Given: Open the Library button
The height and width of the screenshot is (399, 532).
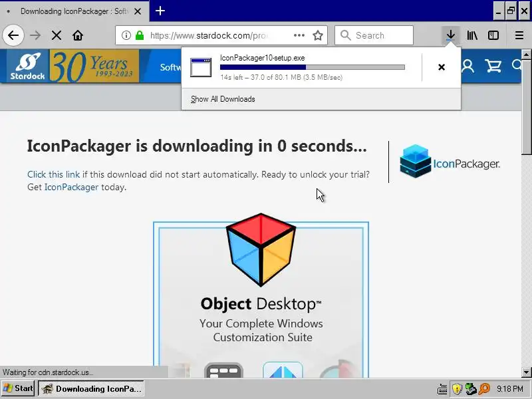Looking at the screenshot, I should click(472, 35).
